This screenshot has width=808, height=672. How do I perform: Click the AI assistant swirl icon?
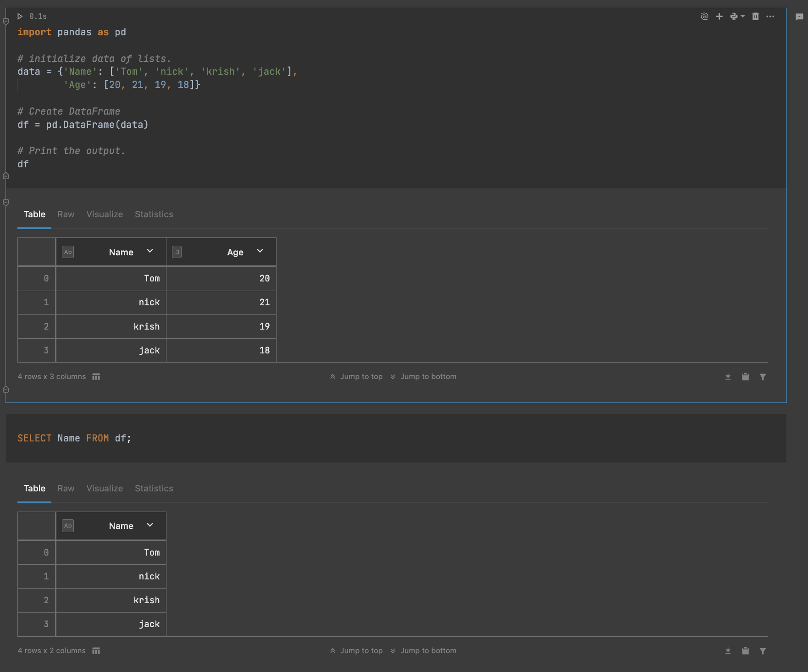click(704, 17)
